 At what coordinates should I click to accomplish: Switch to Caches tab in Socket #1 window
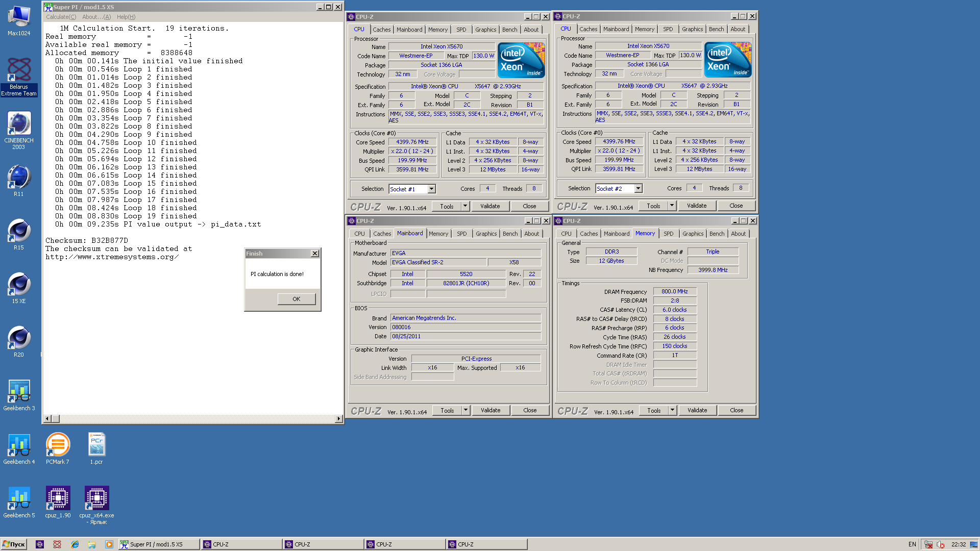coord(381,30)
